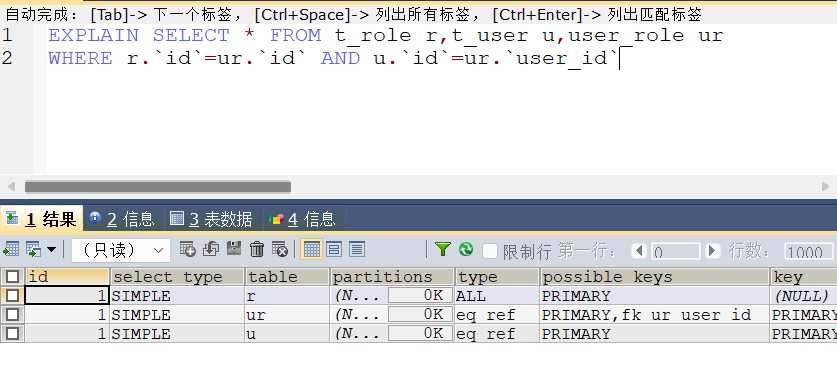This screenshot has height=387, width=837.
Task: Click the 第一行 first row input field
Action: (x=675, y=251)
